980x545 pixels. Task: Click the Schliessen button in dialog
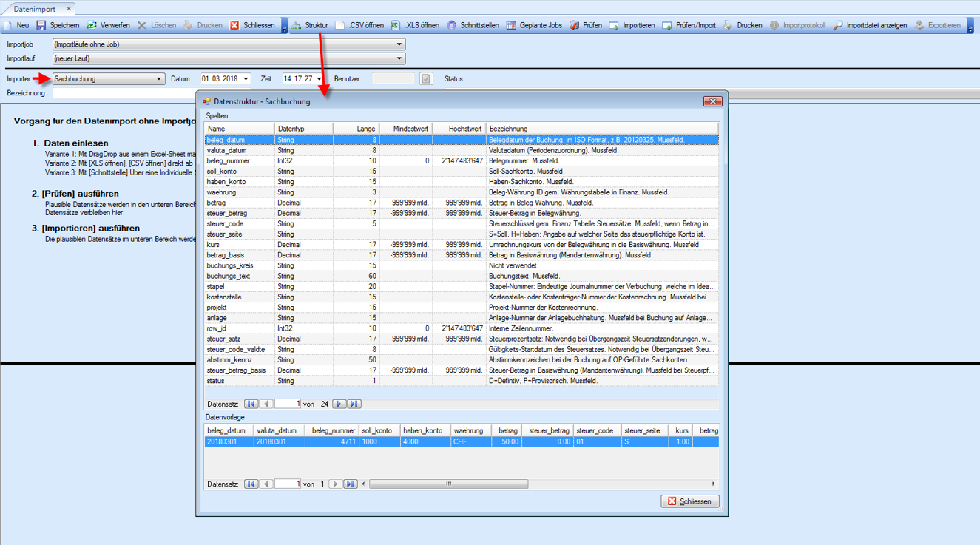tap(689, 501)
